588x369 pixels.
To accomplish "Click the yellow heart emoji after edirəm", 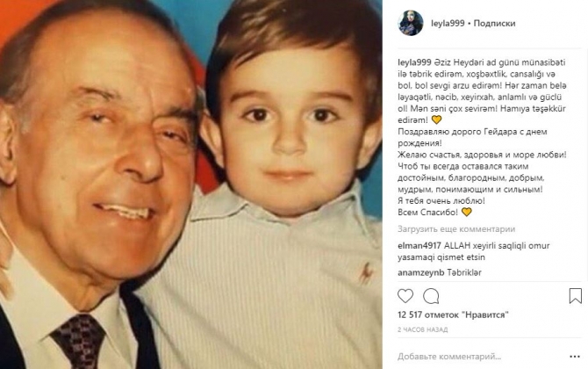I will coord(436,119).
